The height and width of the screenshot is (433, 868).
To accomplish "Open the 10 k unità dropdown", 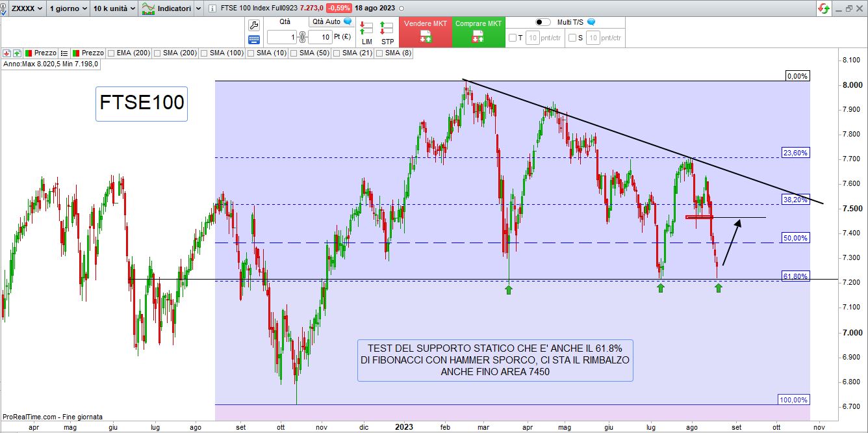I will [x=113, y=8].
